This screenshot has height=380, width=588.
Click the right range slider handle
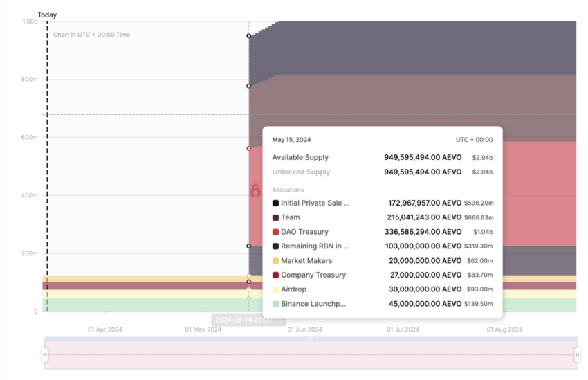(x=578, y=354)
